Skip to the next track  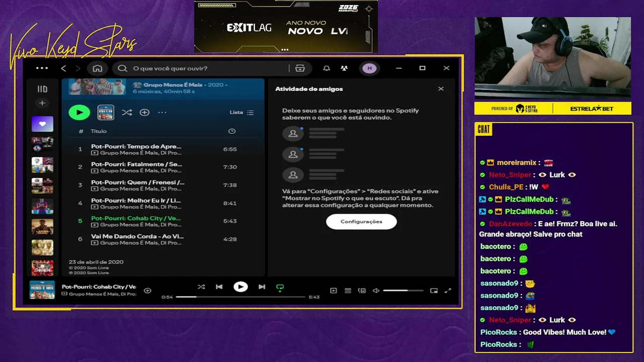262,287
